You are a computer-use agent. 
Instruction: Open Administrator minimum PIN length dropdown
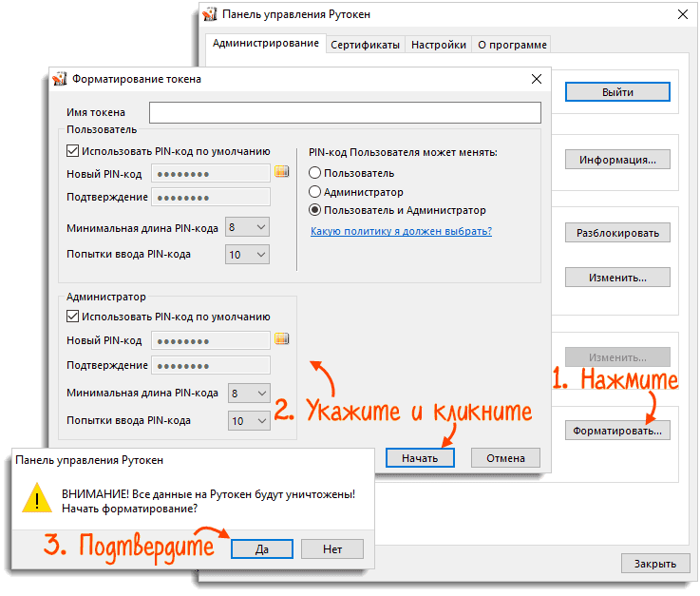point(248,393)
